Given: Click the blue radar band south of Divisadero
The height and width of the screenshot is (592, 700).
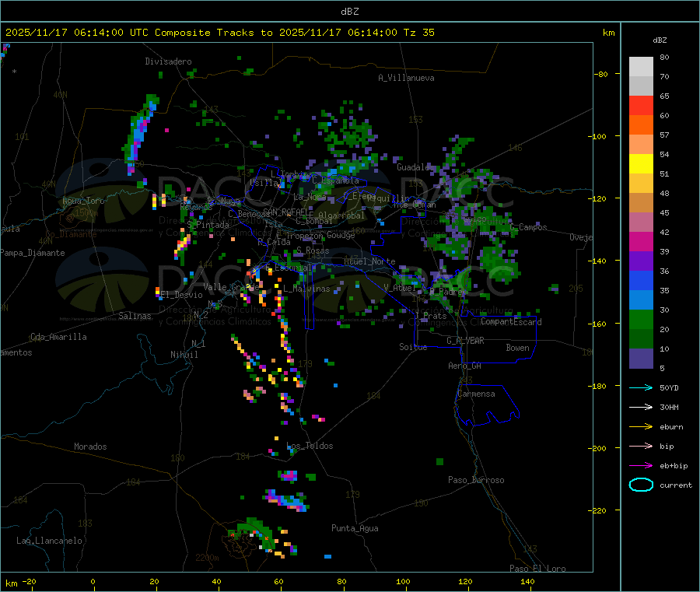Looking at the screenshot, I should [x=140, y=134].
